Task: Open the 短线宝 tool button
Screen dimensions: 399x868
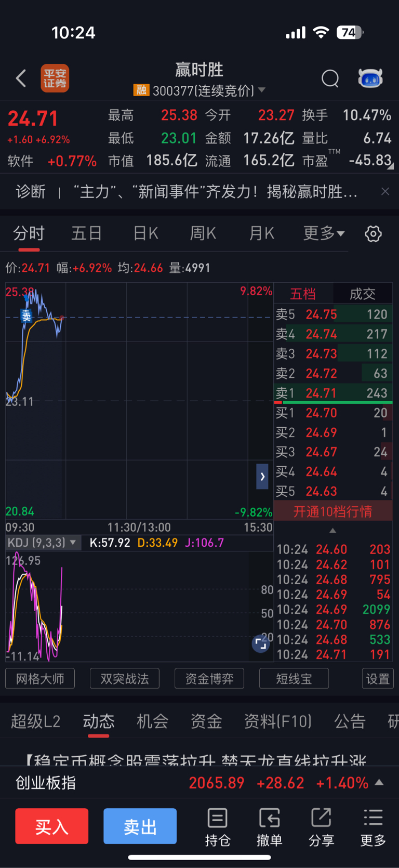Action: point(294,679)
